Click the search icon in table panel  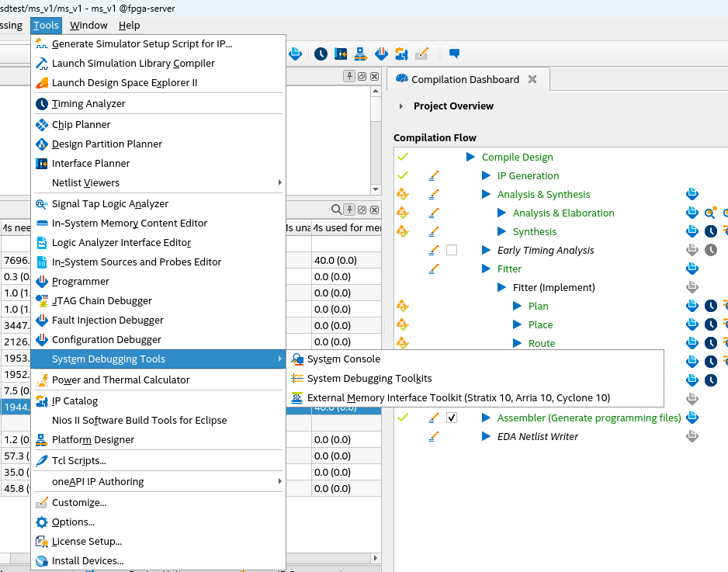(x=336, y=210)
